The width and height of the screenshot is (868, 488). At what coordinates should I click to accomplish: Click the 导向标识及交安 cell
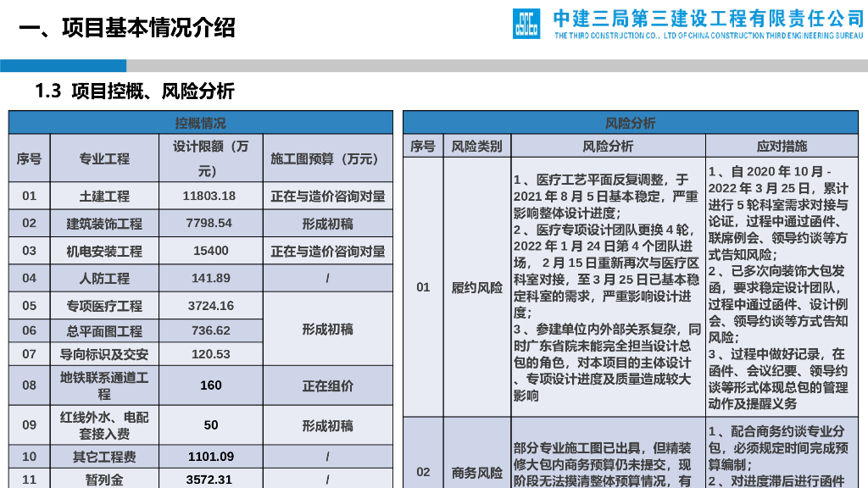(104, 353)
